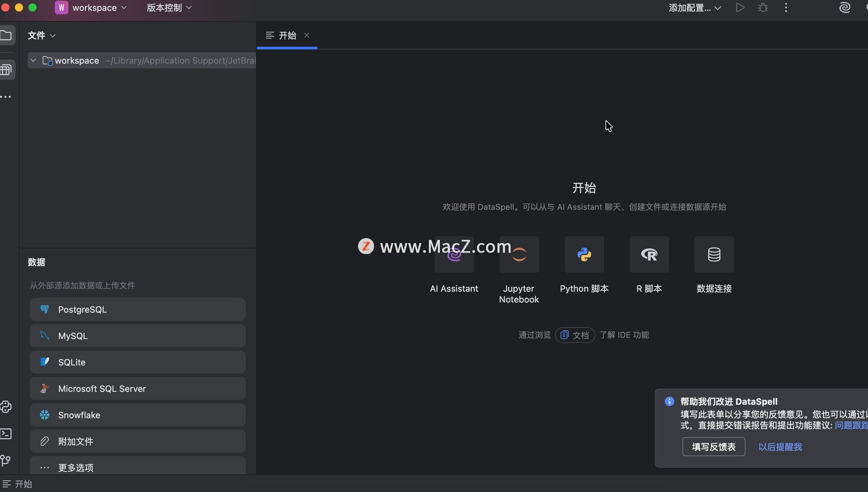Add a SQLite data source
868x492 pixels.
pos(138,362)
